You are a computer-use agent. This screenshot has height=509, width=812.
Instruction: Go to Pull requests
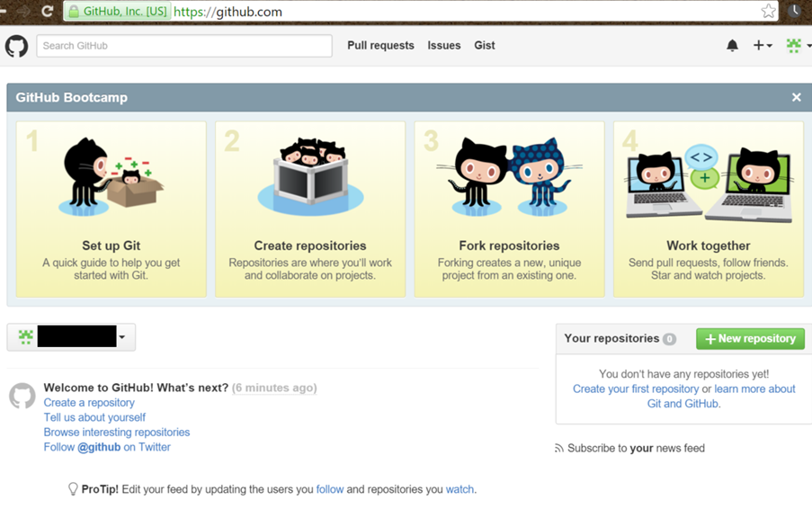click(x=380, y=46)
